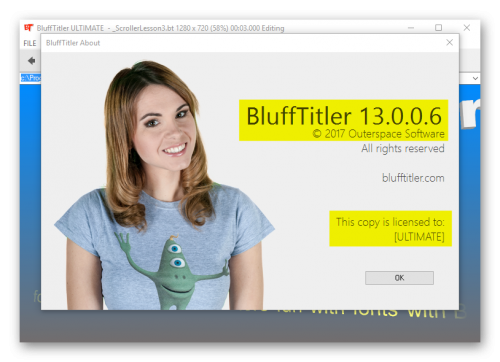Image resolution: width=500 pixels, height=362 pixels.
Task: Close the main BluffTitler ULTIMATE window
Action: (467, 28)
